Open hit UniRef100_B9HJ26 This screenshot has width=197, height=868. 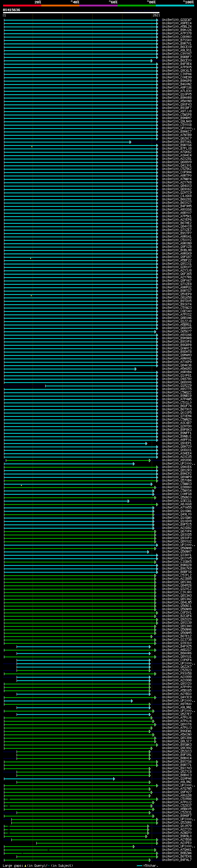(177, 30)
